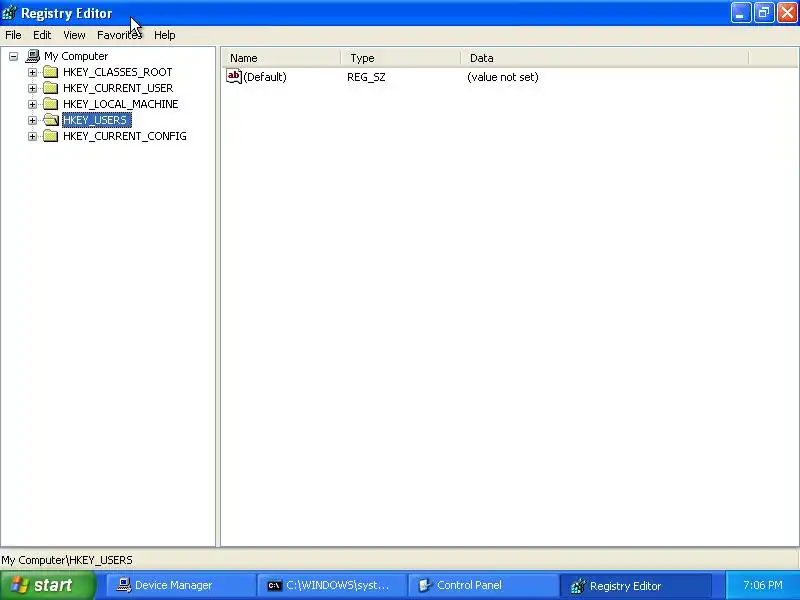Image resolution: width=800 pixels, height=600 pixels.
Task: Select the My Computer tree label
Action: pyautogui.click(x=76, y=56)
